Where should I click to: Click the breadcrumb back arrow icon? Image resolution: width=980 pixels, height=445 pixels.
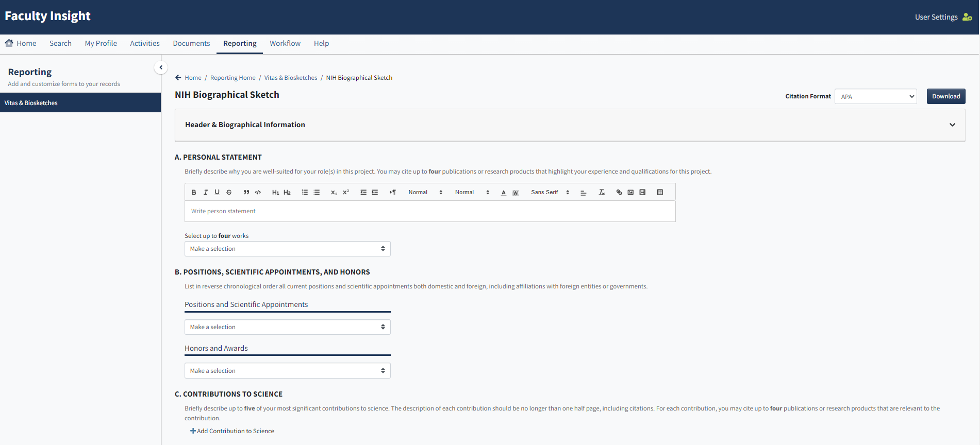click(178, 78)
